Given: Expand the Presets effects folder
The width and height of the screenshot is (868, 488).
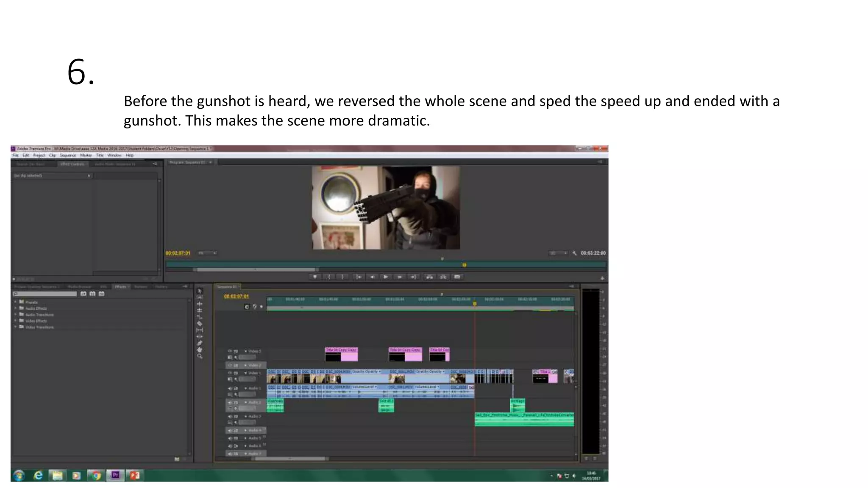Looking at the screenshot, I should pos(16,302).
